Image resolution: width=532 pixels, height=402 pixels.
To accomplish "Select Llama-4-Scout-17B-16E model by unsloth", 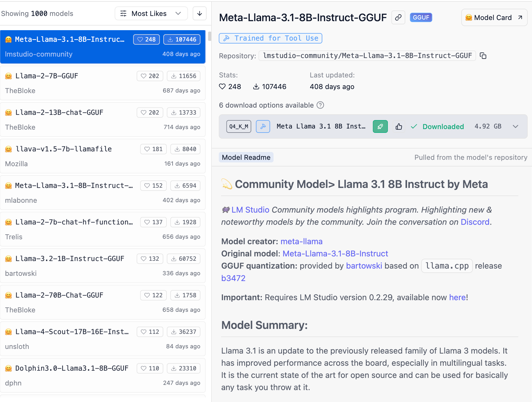I will [103, 339].
